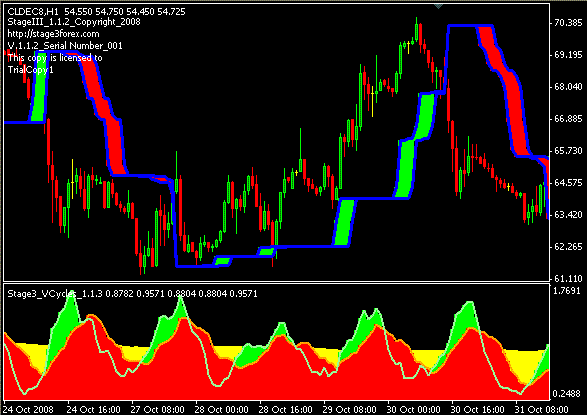The width and height of the screenshot is (588, 415).
Task: Click the '27 Oct 08:00' time axis label
Action: (158, 409)
